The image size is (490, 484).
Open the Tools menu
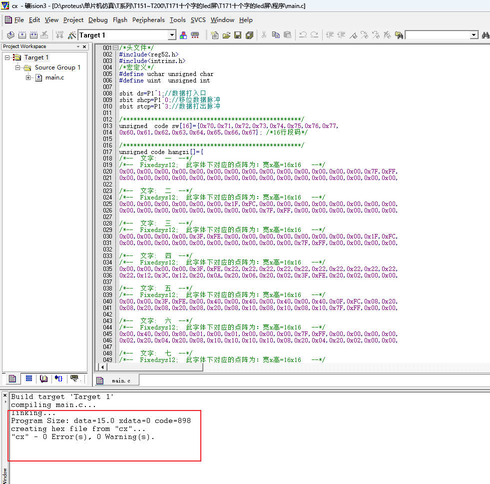tap(178, 20)
